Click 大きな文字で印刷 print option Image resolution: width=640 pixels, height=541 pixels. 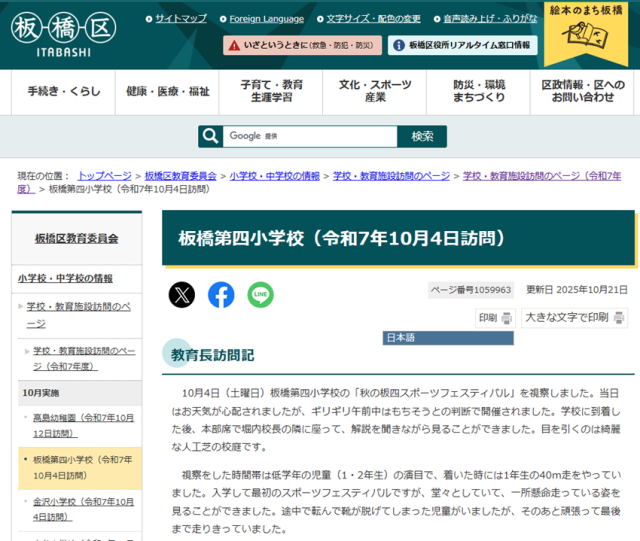point(574,318)
